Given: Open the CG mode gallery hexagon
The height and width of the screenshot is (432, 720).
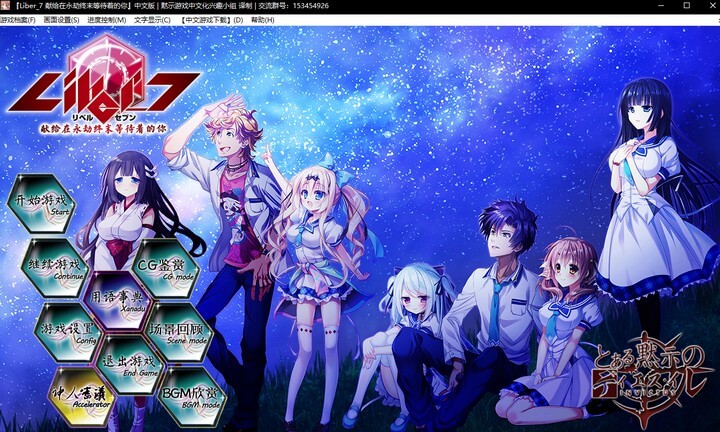Looking at the screenshot, I should click(166, 268).
